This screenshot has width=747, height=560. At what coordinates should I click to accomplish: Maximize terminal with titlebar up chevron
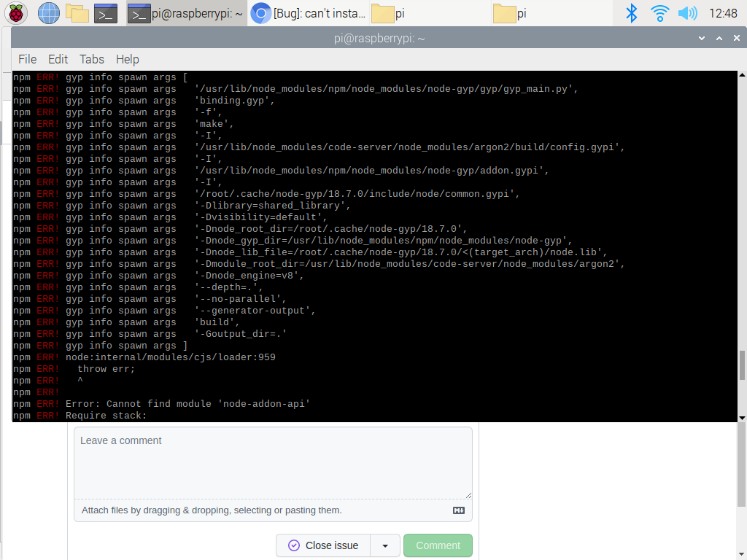point(719,38)
